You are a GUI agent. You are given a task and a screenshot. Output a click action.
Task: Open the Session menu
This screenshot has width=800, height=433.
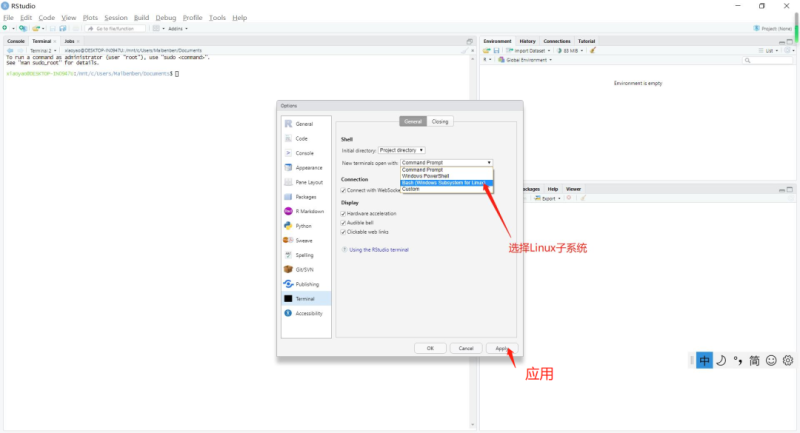116,18
